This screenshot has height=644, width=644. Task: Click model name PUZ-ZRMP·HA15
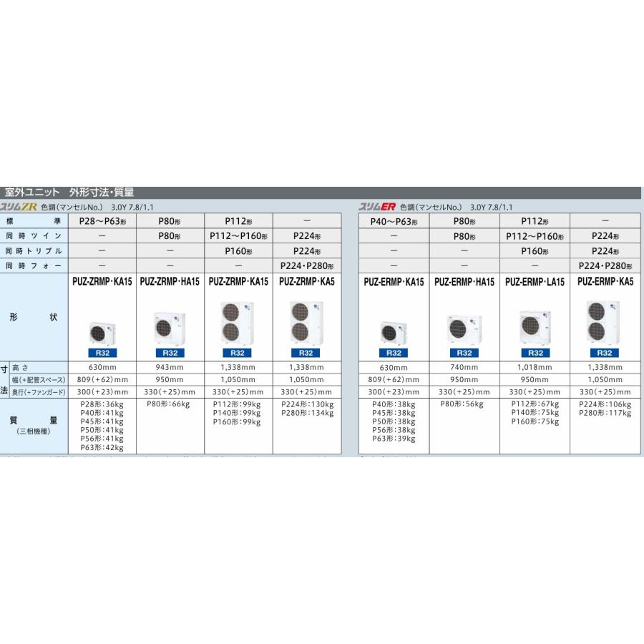[x=170, y=281]
